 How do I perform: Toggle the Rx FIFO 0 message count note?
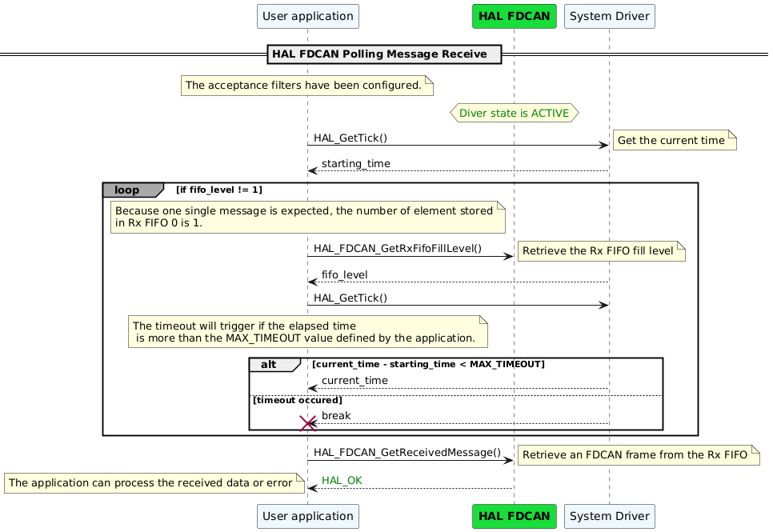308,217
